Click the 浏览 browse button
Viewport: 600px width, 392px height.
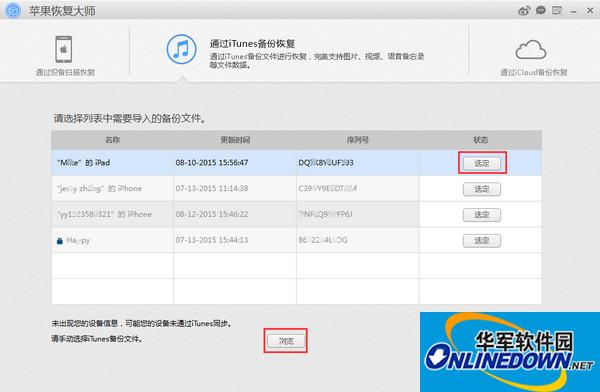pos(286,341)
